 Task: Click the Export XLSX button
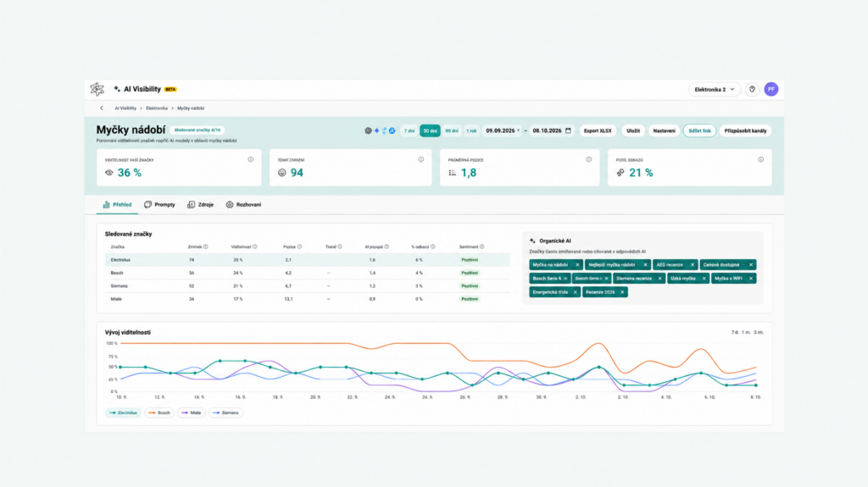(598, 131)
